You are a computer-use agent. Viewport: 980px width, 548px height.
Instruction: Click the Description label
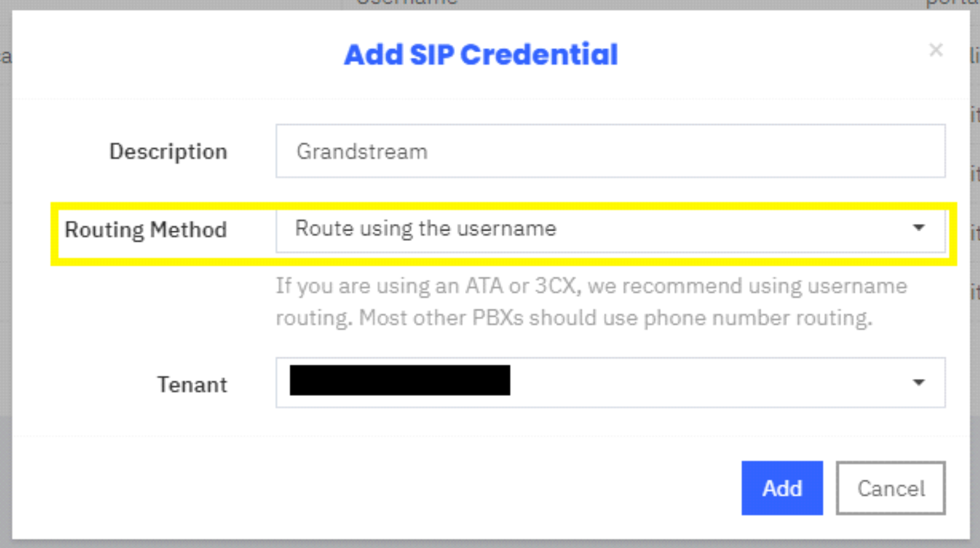tap(168, 151)
